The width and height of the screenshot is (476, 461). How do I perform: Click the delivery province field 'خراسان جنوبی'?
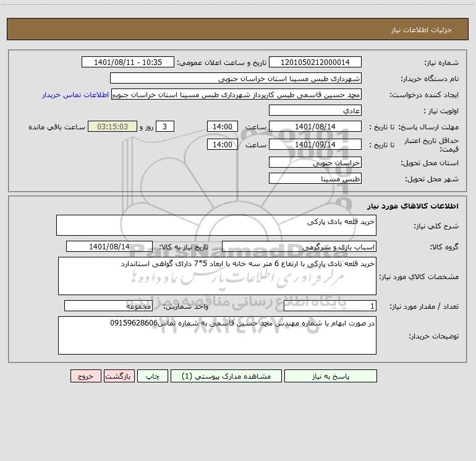315,162
